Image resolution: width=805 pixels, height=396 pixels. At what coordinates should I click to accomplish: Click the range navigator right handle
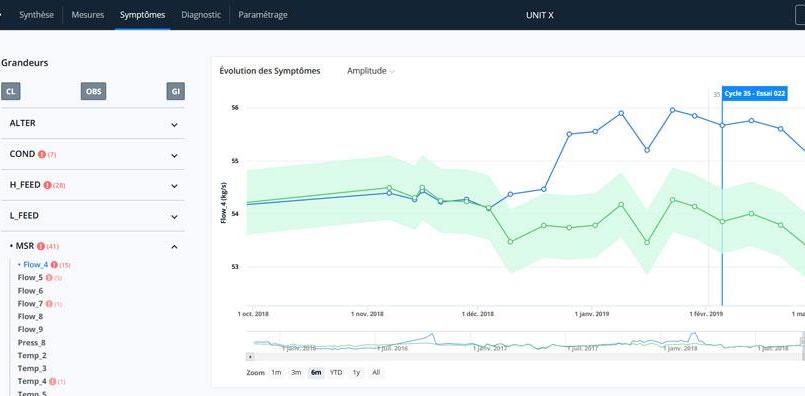[802, 341]
